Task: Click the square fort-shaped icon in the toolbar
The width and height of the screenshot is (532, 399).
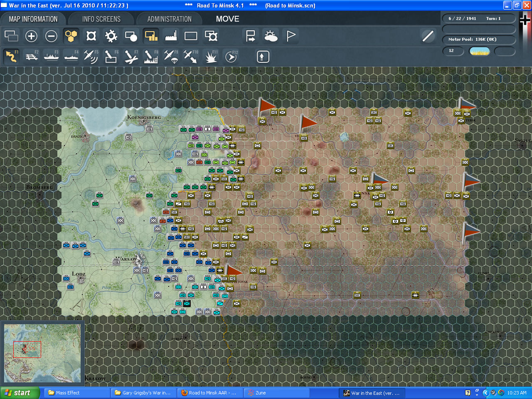Action: (91, 36)
